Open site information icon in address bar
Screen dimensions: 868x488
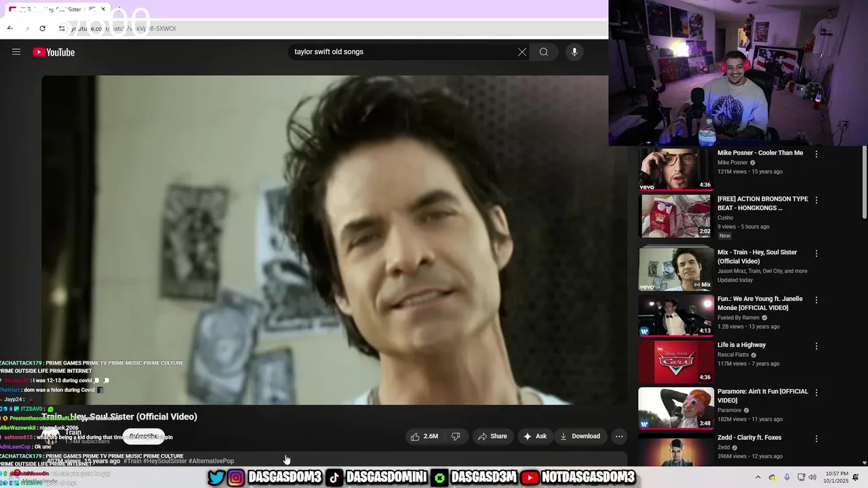click(62, 28)
